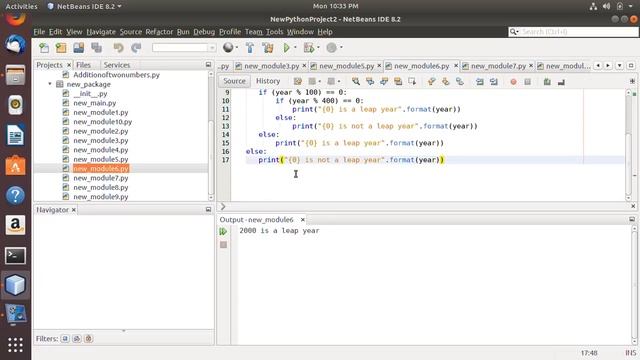Show document list dropdown arrow in editor tabs
Screen dimensions: 640x360
(620, 65)
